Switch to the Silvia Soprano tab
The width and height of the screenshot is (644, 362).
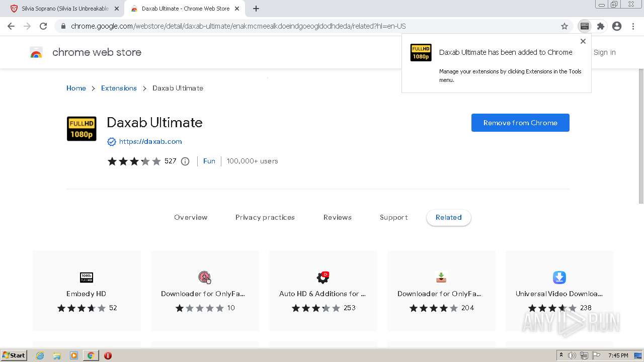(64, 9)
